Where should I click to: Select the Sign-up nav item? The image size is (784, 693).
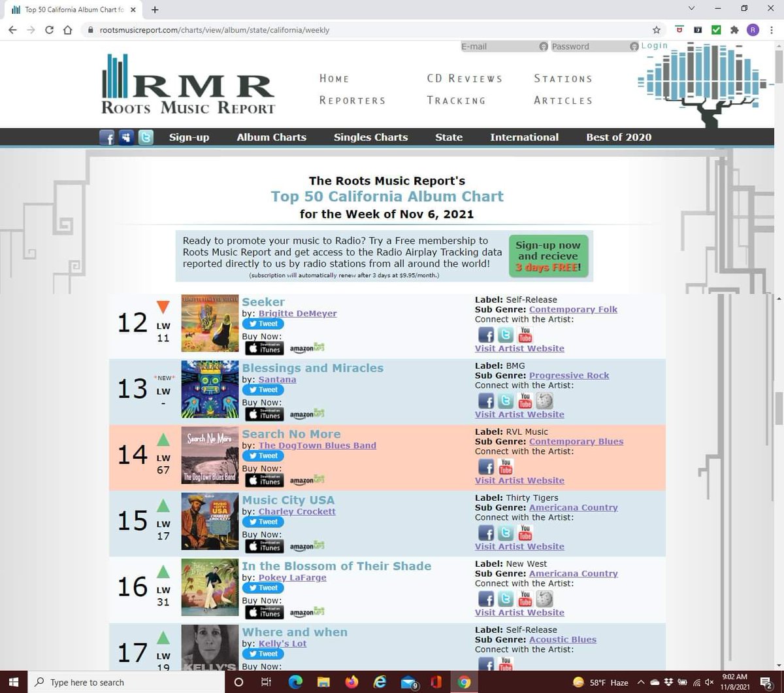coord(189,137)
